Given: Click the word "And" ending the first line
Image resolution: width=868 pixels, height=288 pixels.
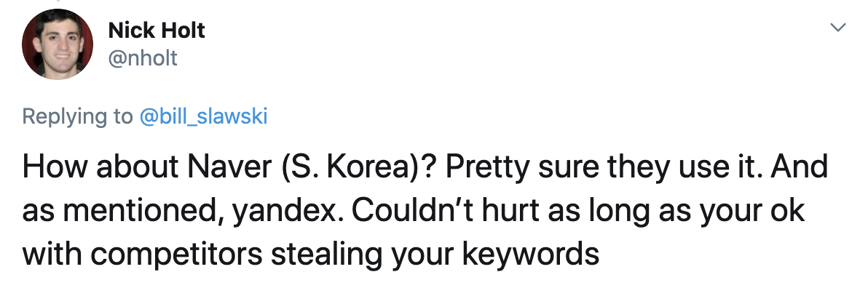Looking at the screenshot, I should point(803,167).
